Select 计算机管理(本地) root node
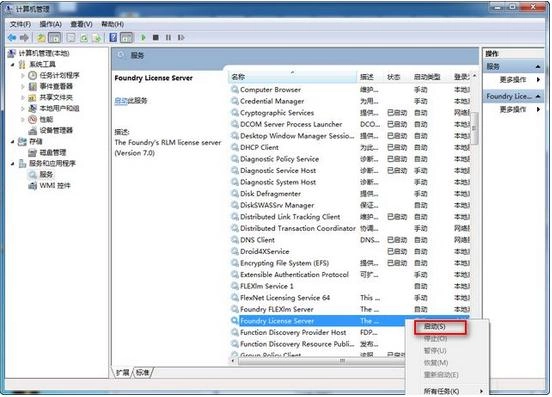The width and height of the screenshot is (552, 397). pyautogui.click(x=44, y=53)
